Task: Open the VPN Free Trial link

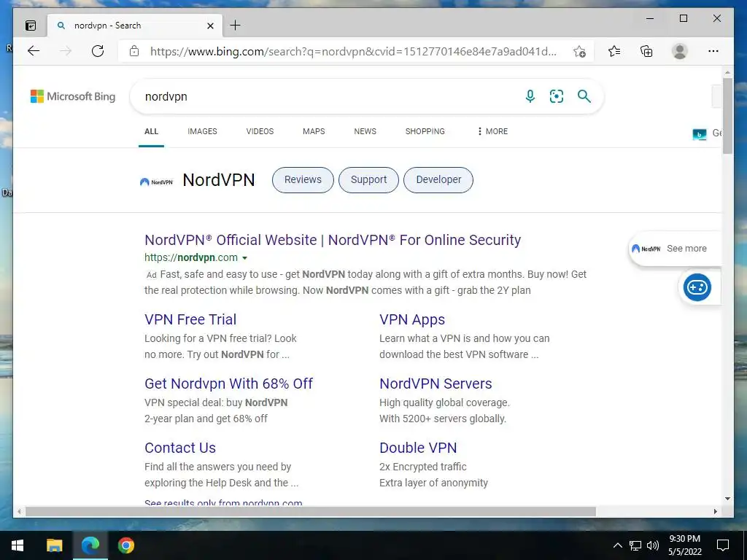Action: tap(190, 319)
